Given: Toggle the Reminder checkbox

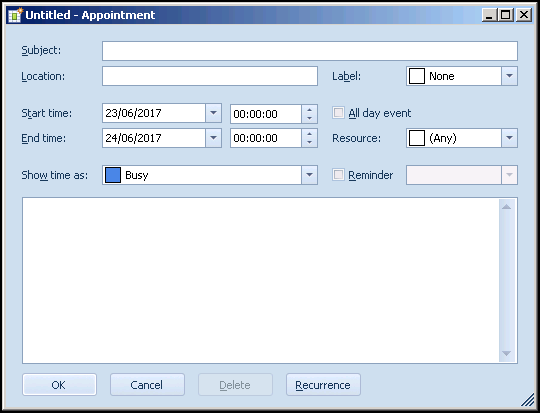Looking at the screenshot, I should [x=338, y=175].
